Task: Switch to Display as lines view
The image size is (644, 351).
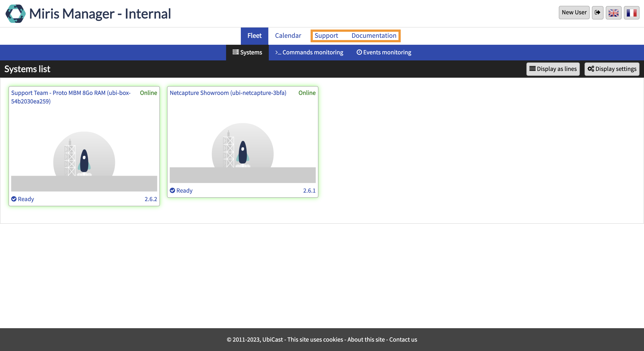Action: [553, 69]
